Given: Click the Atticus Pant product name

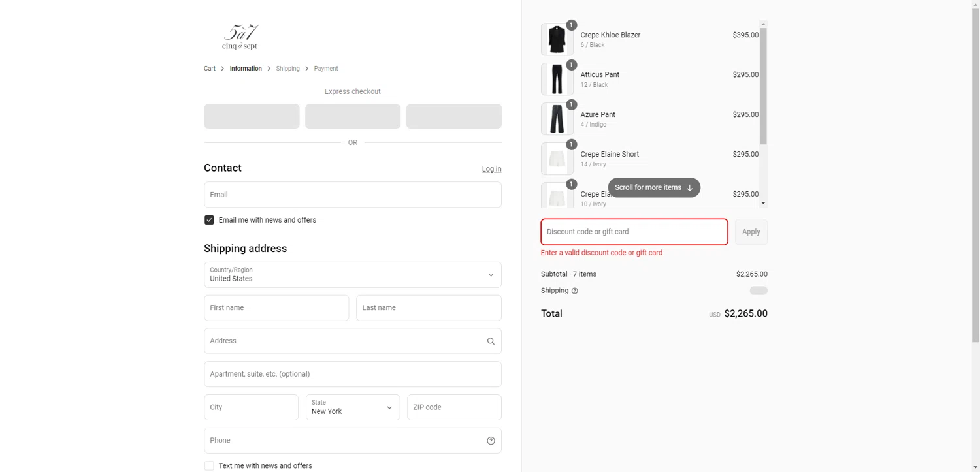Looking at the screenshot, I should [x=600, y=75].
